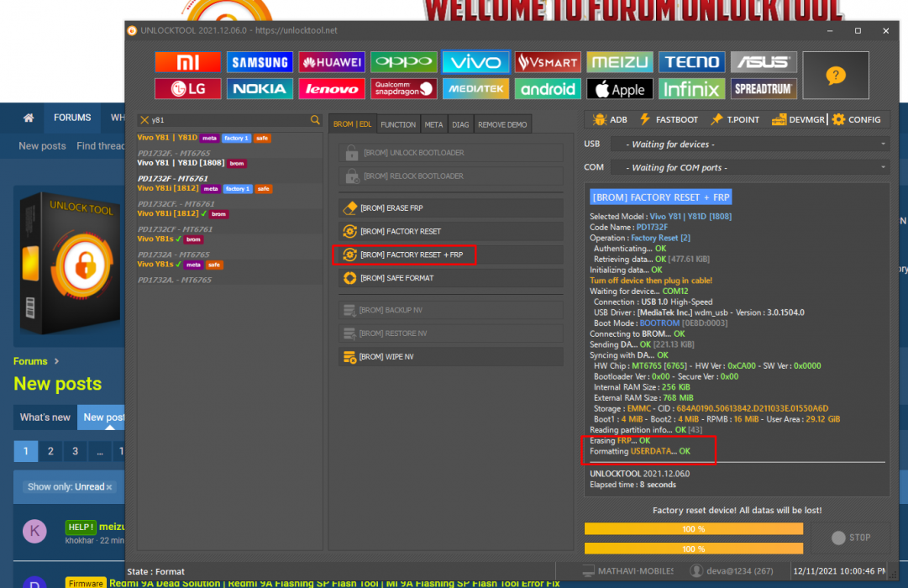Click [BROM] RESTORE NV
The height and width of the screenshot is (588, 908).
pyautogui.click(x=450, y=333)
